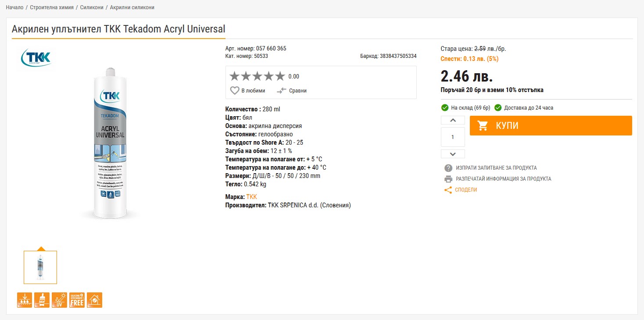Image resolution: width=644 pixels, height=320 pixels.
Task: Click Температура на полагане до row
Action: pos(276,167)
